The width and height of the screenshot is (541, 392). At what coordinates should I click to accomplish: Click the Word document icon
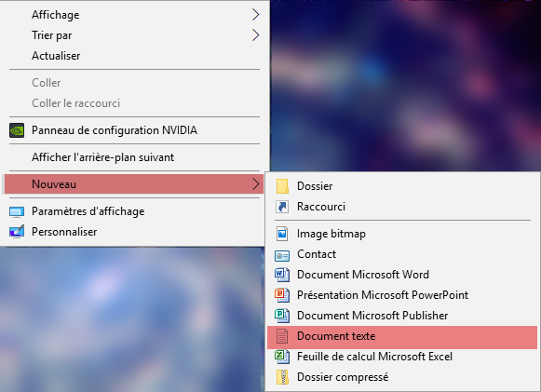point(282,275)
